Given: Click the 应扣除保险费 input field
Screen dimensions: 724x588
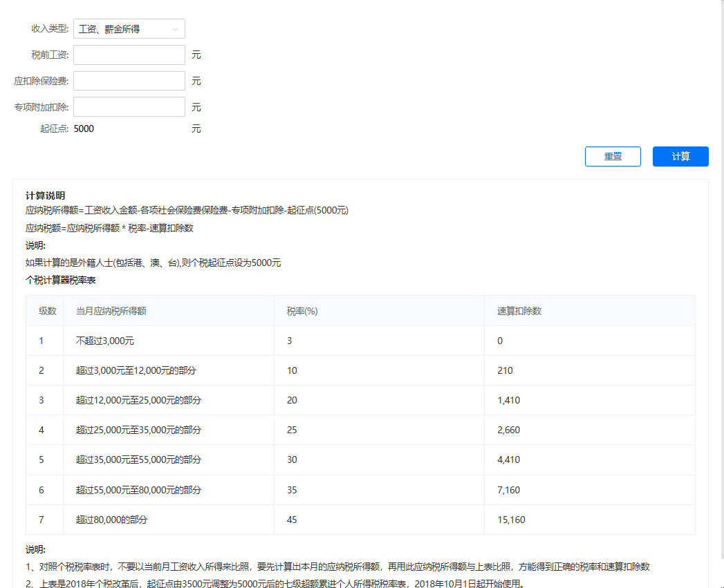Looking at the screenshot, I should (129, 81).
